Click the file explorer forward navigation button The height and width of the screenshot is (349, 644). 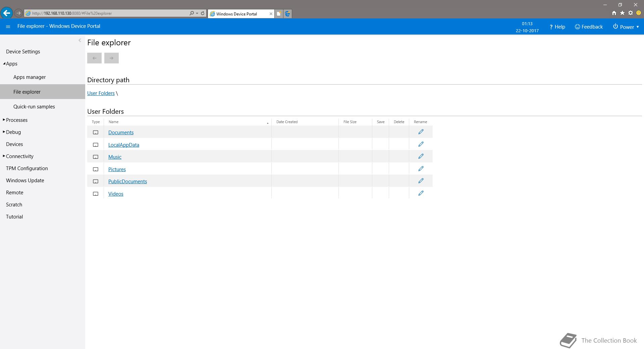111,58
